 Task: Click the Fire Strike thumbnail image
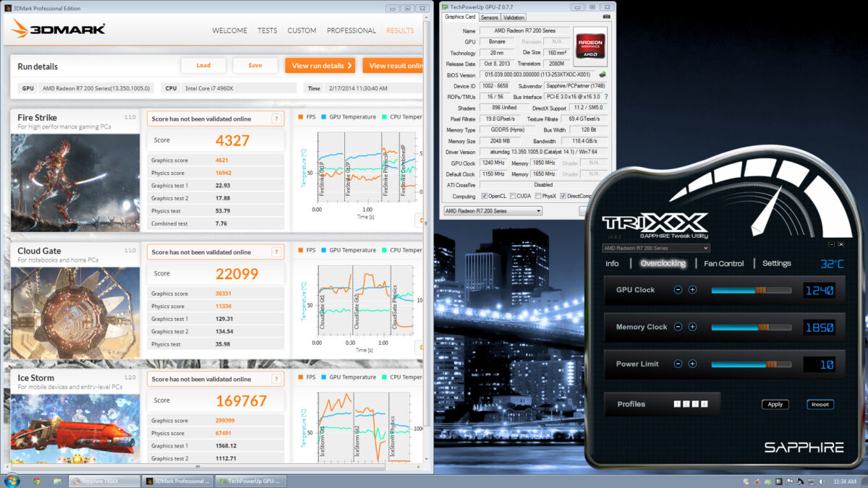(75, 182)
